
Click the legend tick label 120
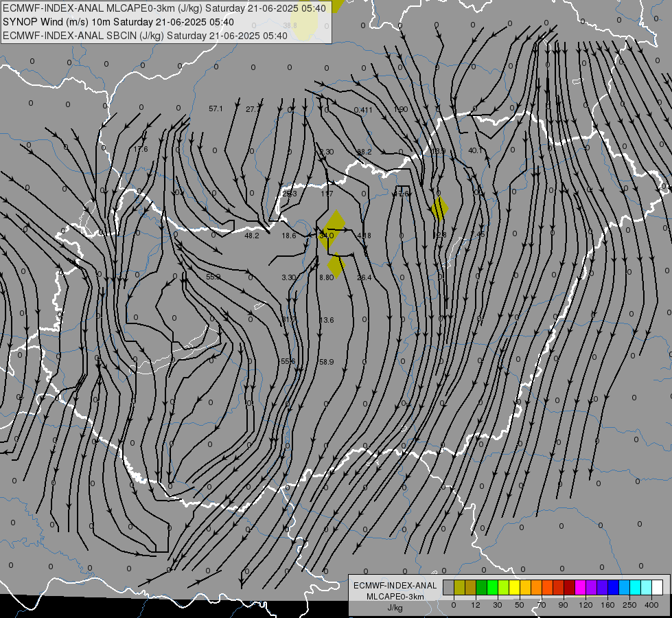tap(586, 605)
